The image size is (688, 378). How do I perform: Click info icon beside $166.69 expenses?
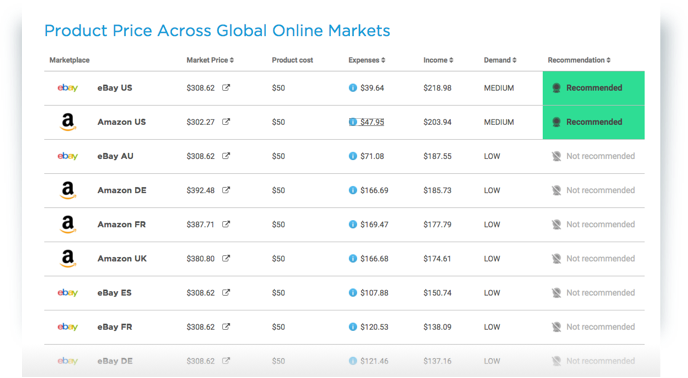pyautogui.click(x=353, y=190)
